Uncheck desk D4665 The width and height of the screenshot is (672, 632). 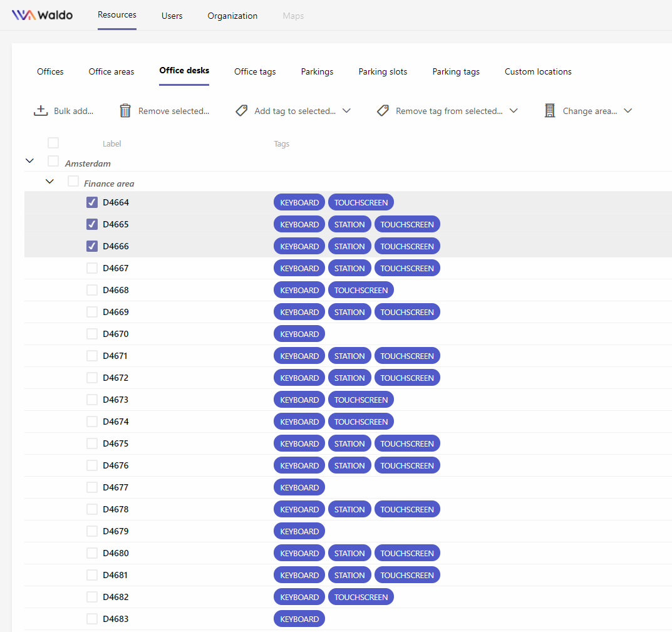click(x=91, y=224)
